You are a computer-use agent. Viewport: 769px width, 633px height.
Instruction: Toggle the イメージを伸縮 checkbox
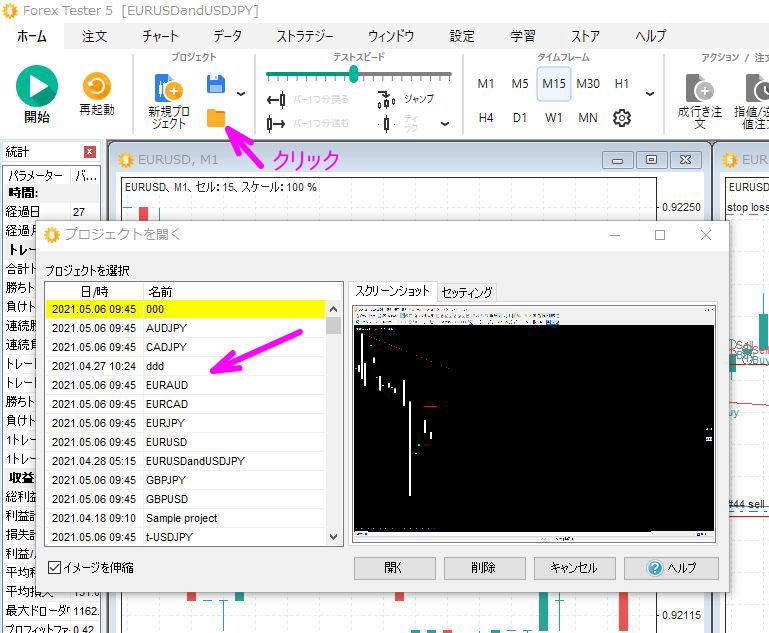tap(54, 568)
